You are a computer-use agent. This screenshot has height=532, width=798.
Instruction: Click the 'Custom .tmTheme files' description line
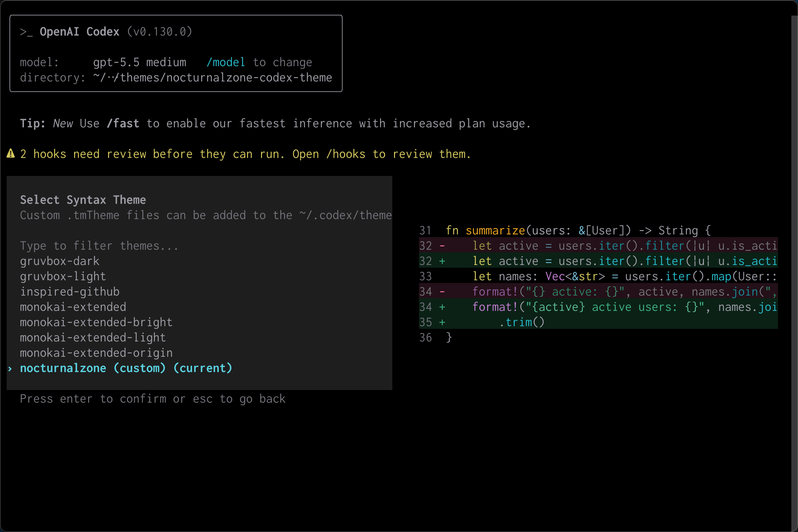(x=206, y=215)
